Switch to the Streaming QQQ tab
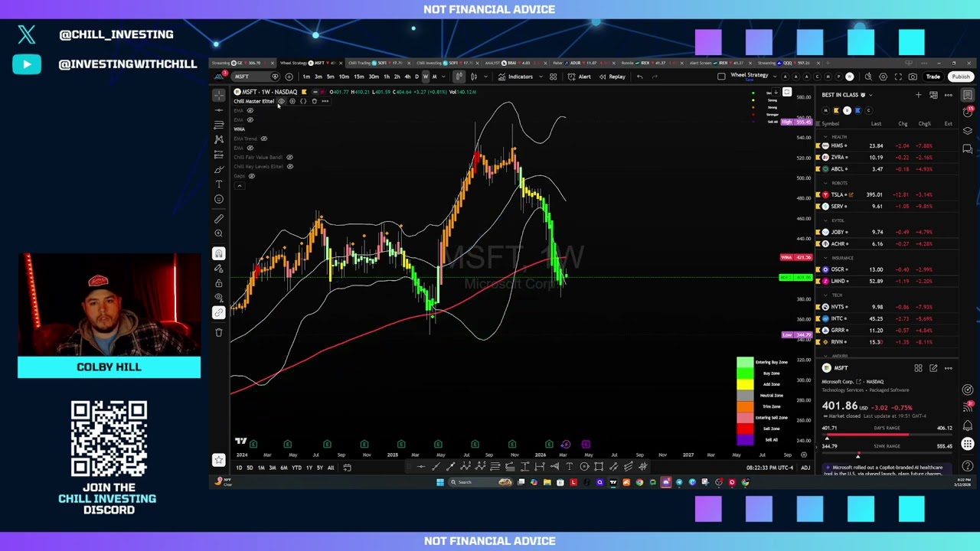The image size is (980, 551). [789, 63]
